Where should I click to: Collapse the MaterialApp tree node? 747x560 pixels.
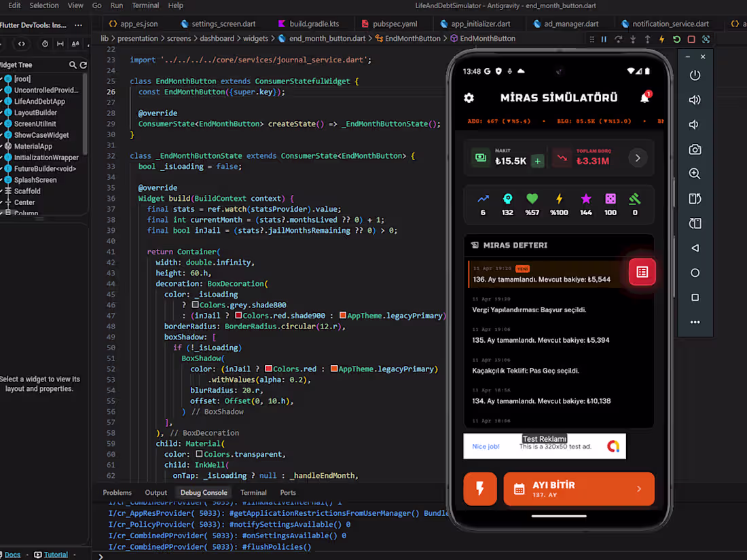[1, 146]
